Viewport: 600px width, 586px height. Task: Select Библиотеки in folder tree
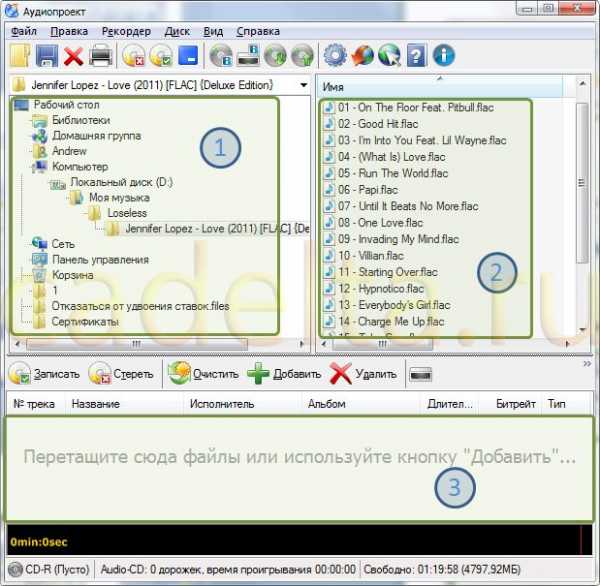tap(81, 121)
